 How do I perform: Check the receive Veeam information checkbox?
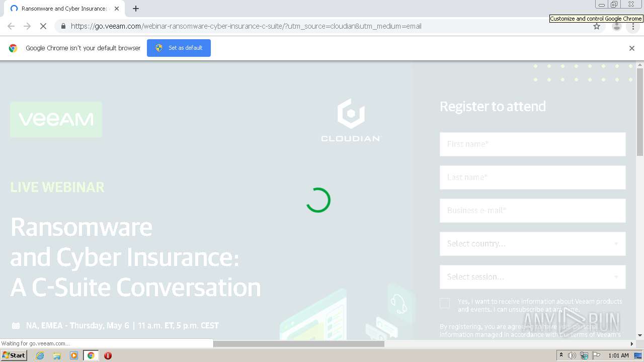tap(445, 303)
